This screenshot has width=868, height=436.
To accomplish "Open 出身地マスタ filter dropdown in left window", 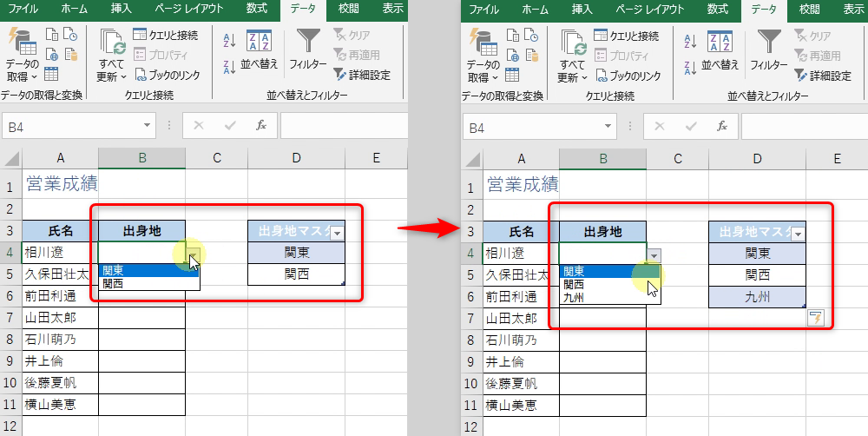I will point(336,233).
